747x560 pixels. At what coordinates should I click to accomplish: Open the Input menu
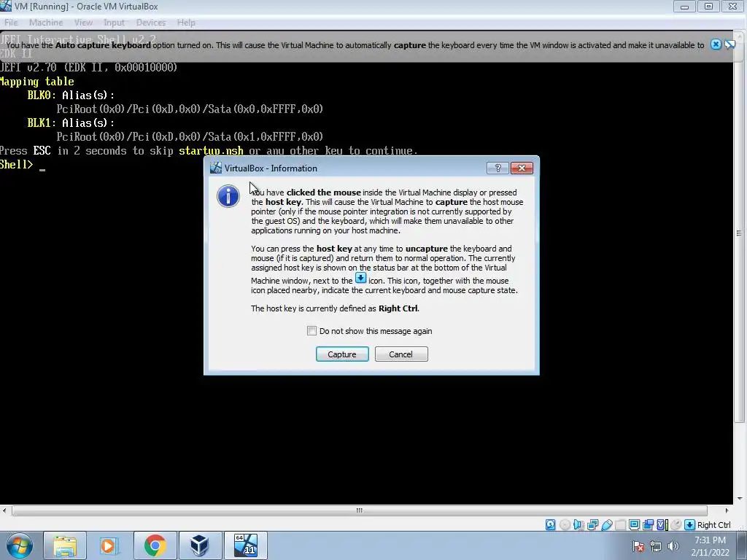pos(114,23)
